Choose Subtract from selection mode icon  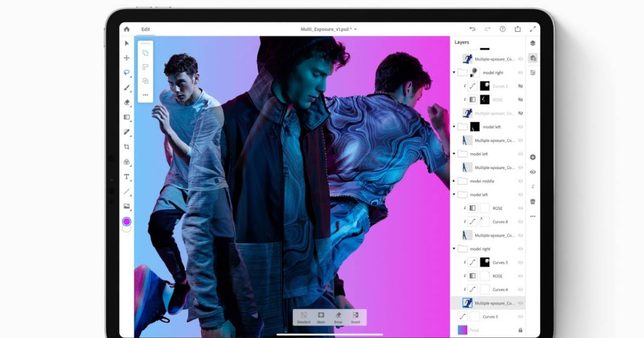click(x=145, y=67)
